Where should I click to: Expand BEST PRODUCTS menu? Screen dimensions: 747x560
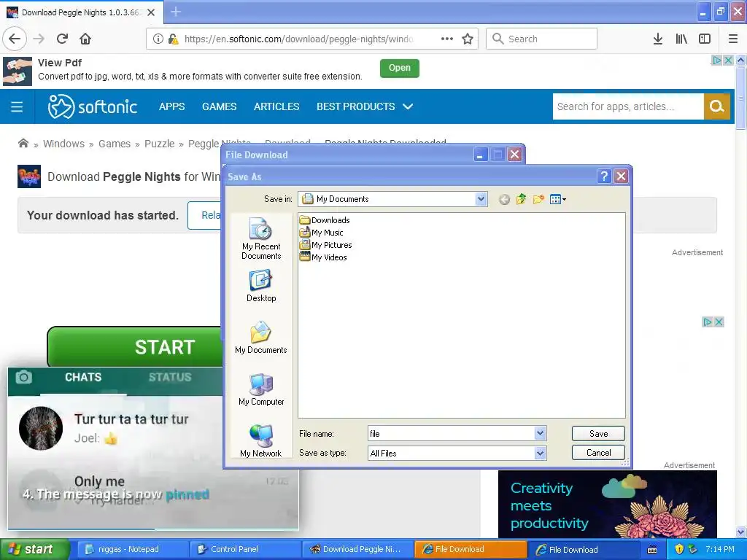pos(365,106)
